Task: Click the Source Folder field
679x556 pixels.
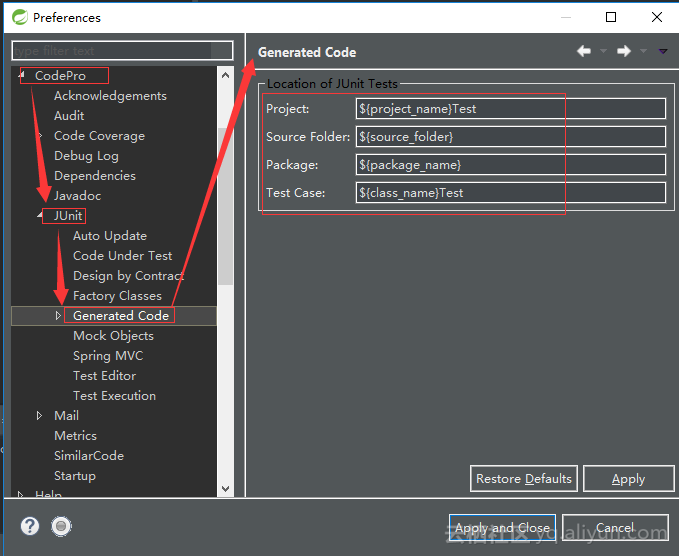Action: pyautogui.click(x=511, y=136)
